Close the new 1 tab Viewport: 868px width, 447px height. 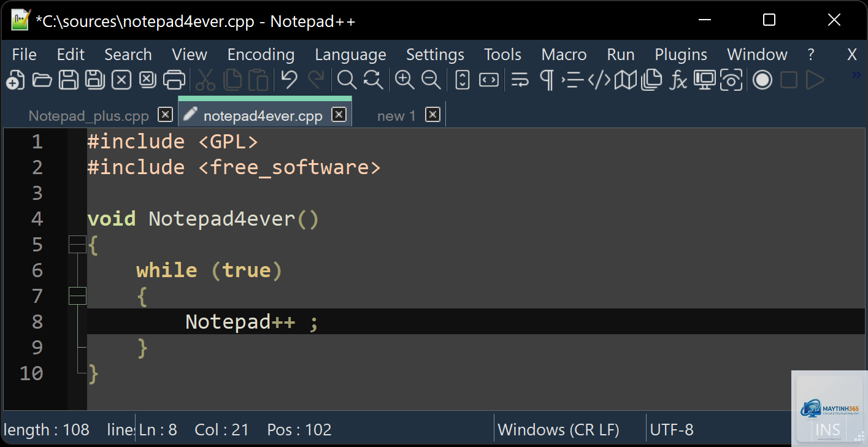[432, 114]
